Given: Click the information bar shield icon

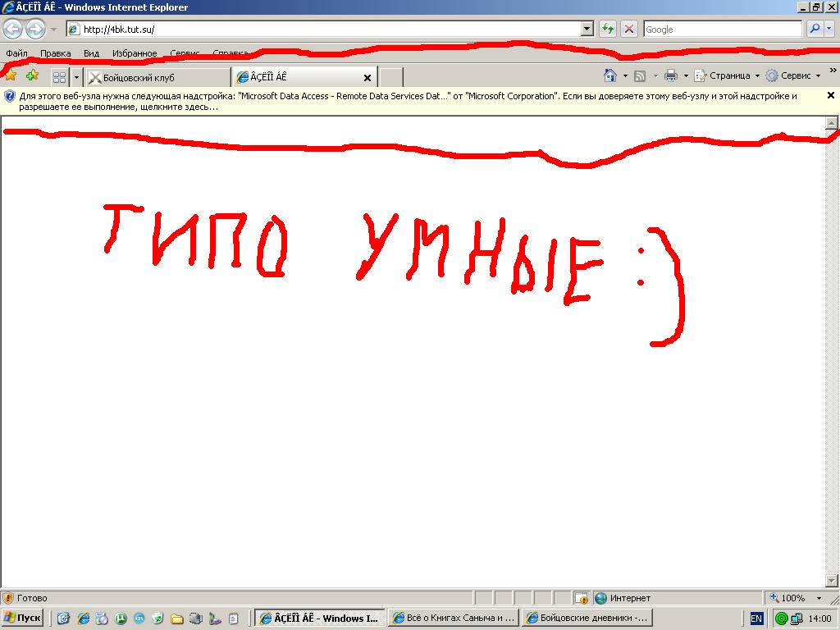Looking at the screenshot, I should pos(10,97).
